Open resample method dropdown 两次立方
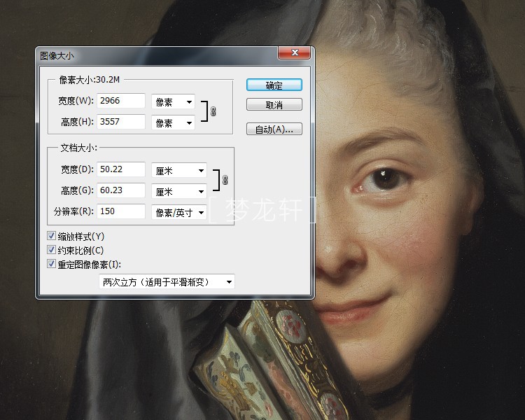 tap(167, 281)
